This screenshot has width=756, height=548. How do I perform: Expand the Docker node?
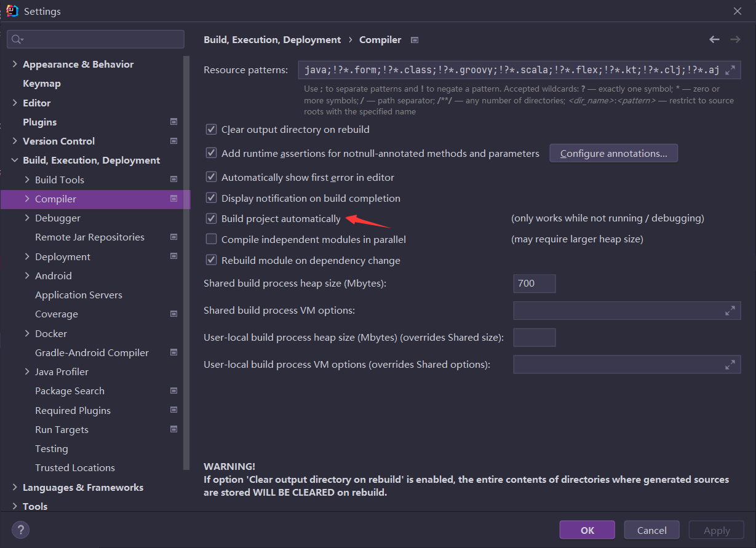(x=27, y=333)
